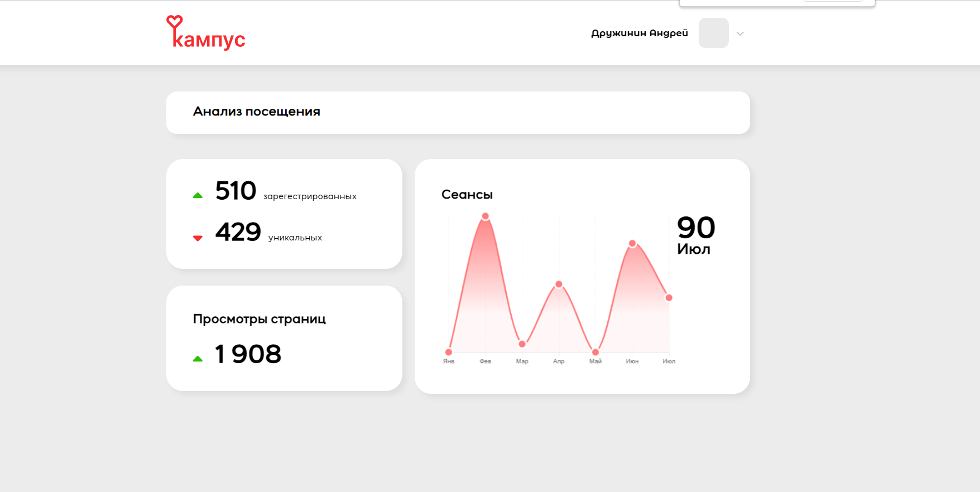Select the Май data point on the chart
This screenshot has width=980, height=492.
point(595,352)
